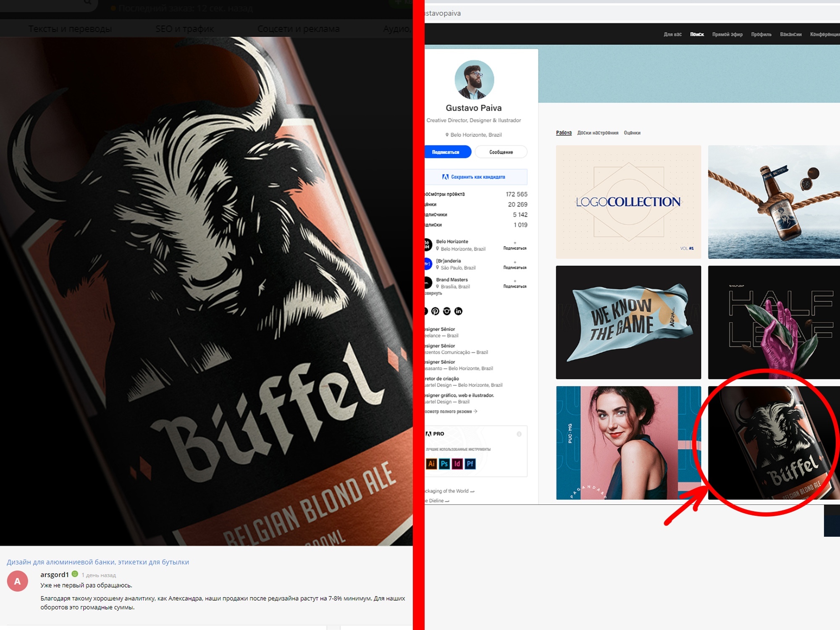Click the large Büffel label image
This screenshot has height=630, width=840.
click(x=206, y=291)
